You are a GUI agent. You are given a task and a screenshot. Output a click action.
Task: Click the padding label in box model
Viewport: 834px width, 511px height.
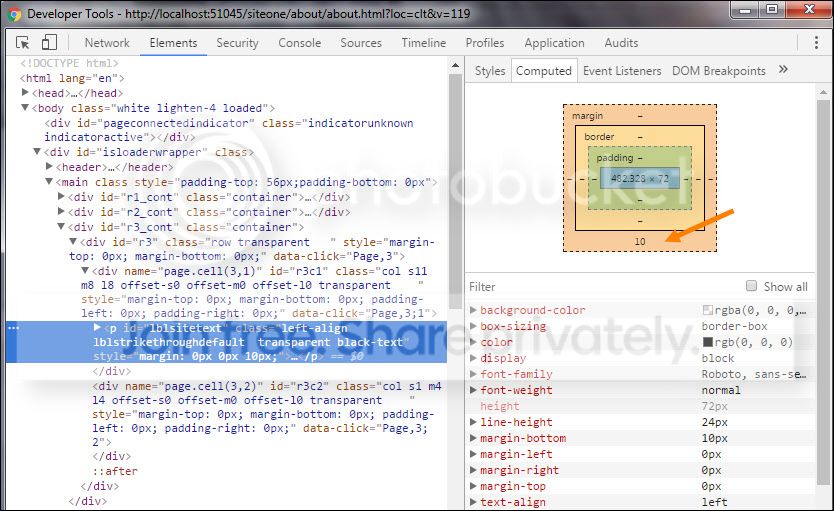(615, 157)
